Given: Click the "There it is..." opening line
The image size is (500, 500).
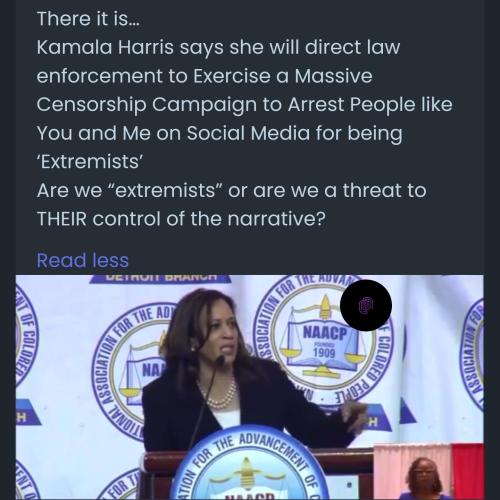Looking at the screenshot, I should [88, 19].
